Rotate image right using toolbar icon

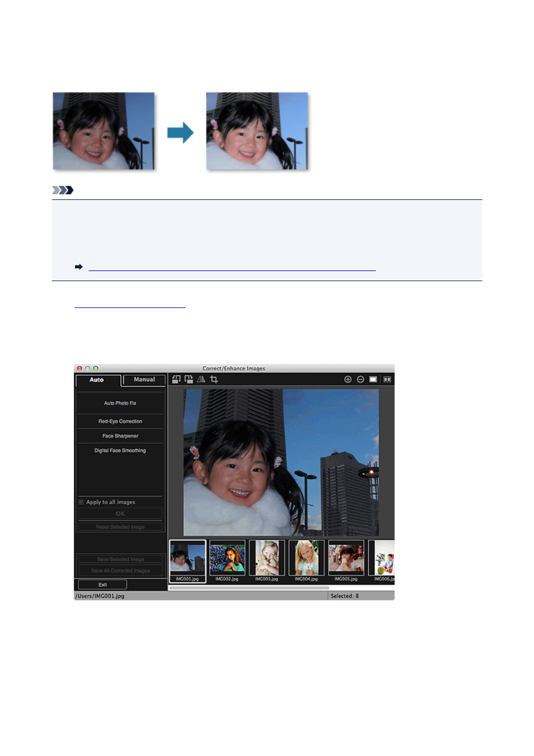pos(189,379)
